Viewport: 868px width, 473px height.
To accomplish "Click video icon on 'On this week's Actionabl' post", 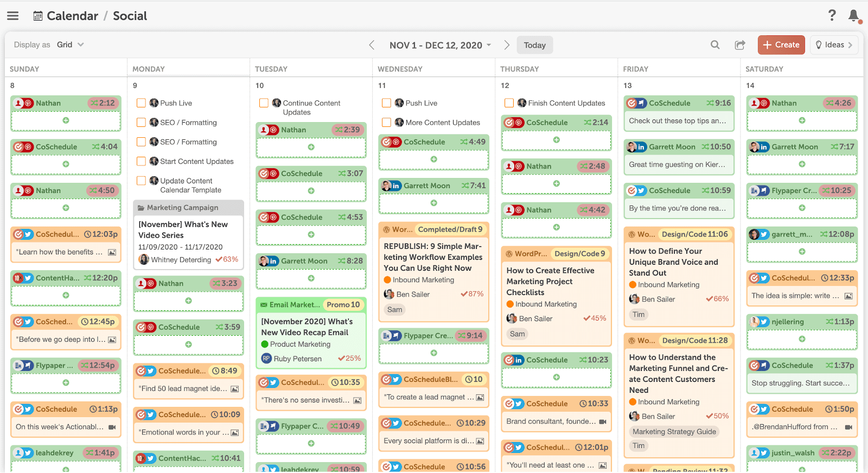I will (x=112, y=427).
